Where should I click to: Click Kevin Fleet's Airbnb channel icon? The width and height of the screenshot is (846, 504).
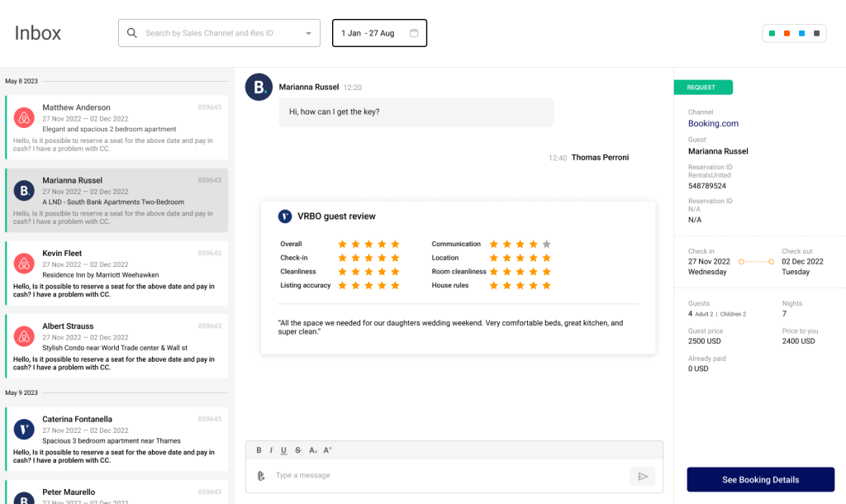click(x=24, y=264)
